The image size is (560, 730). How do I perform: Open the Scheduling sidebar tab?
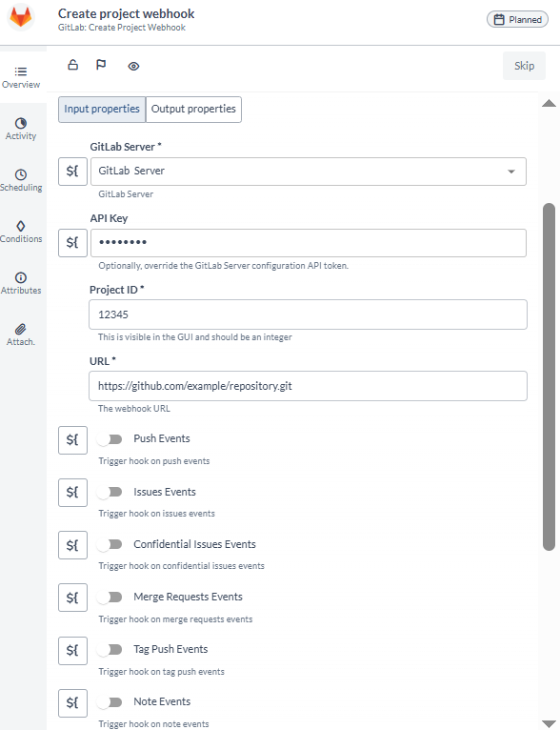21,180
